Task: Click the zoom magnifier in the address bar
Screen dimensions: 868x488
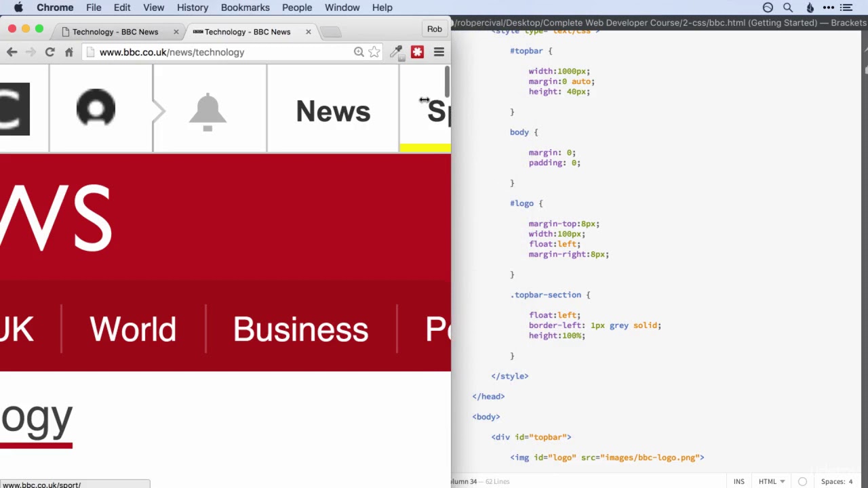Action: pyautogui.click(x=359, y=52)
